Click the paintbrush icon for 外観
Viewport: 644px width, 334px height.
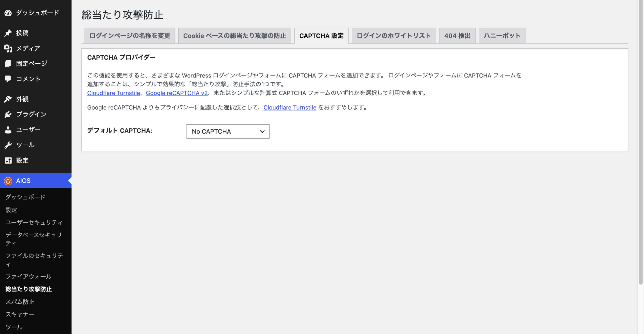(x=8, y=99)
